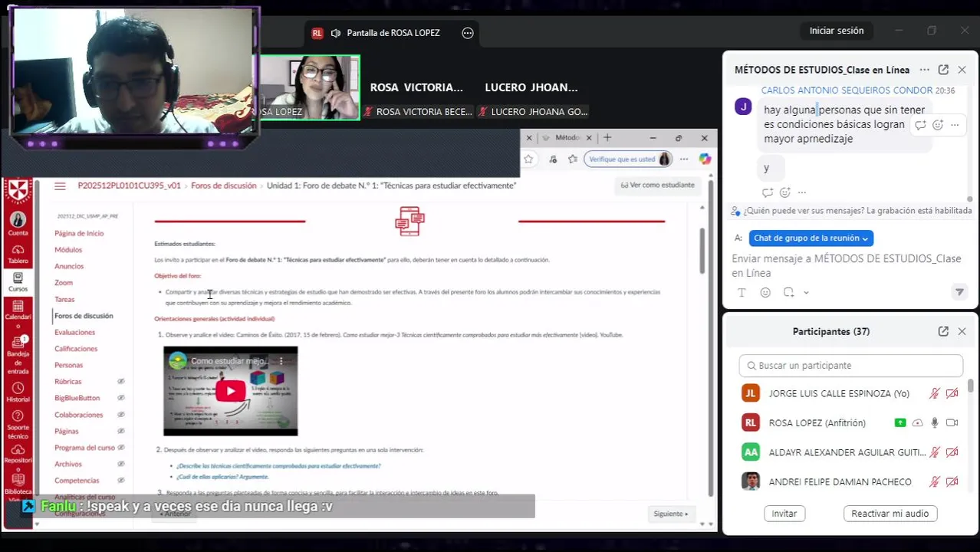Screen dimensions: 980x552
Task: Open chat recipient dropdown 'Chat de grupo de la reunión'
Action: pos(811,238)
